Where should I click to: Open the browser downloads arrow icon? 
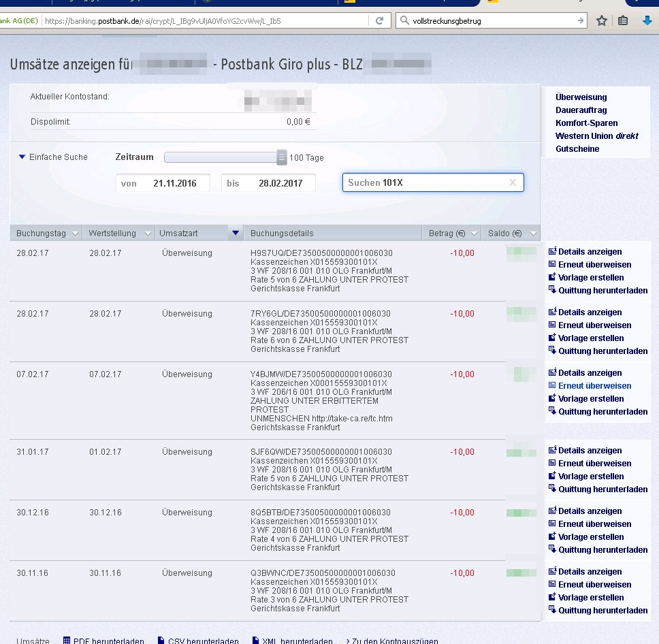pos(647,21)
